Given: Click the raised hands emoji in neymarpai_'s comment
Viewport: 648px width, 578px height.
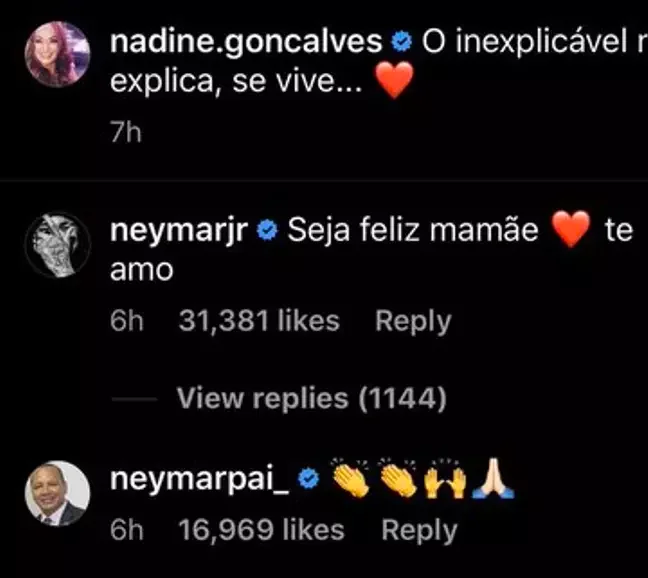Looking at the screenshot, I should point(443,480).
